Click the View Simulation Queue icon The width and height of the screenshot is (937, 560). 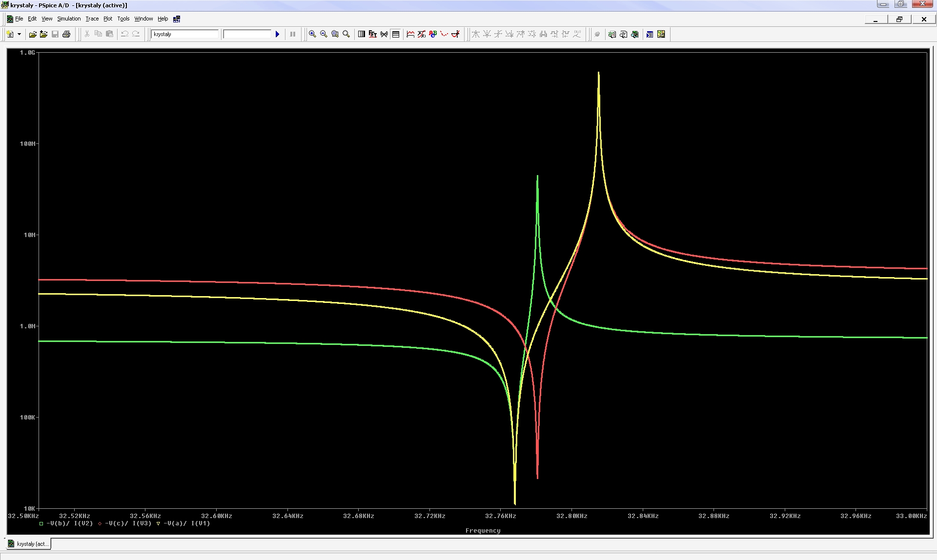[x=650, y=34]
